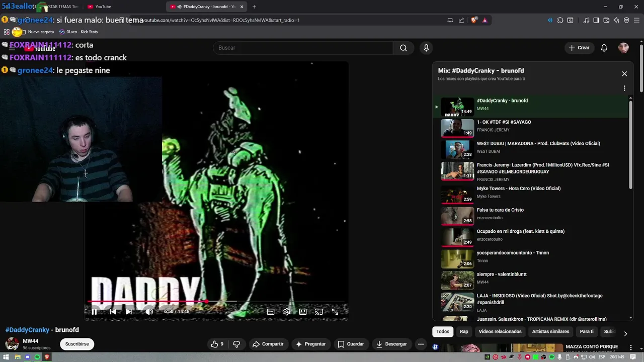644x362 pixels.
Task: Pause the video with the pause button
Action: (94, 312)
